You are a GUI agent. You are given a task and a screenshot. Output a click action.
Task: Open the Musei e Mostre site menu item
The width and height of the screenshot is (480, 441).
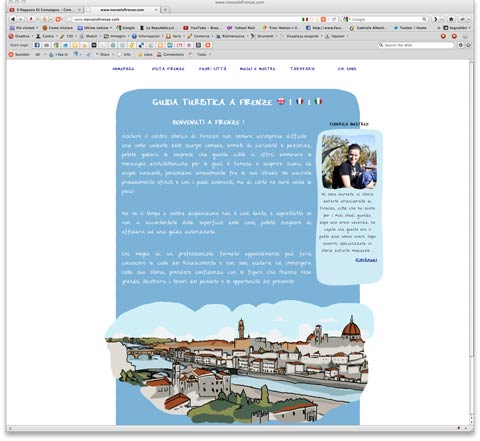257,69
